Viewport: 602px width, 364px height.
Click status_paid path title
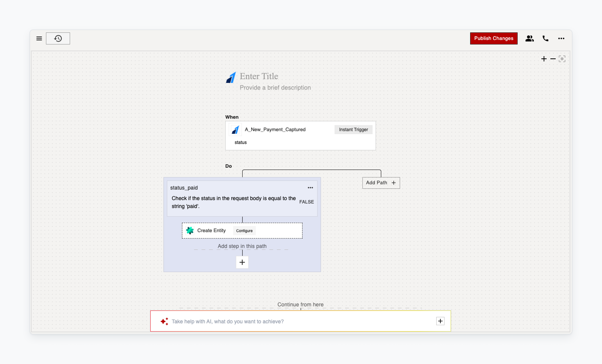tap(184, 188)
